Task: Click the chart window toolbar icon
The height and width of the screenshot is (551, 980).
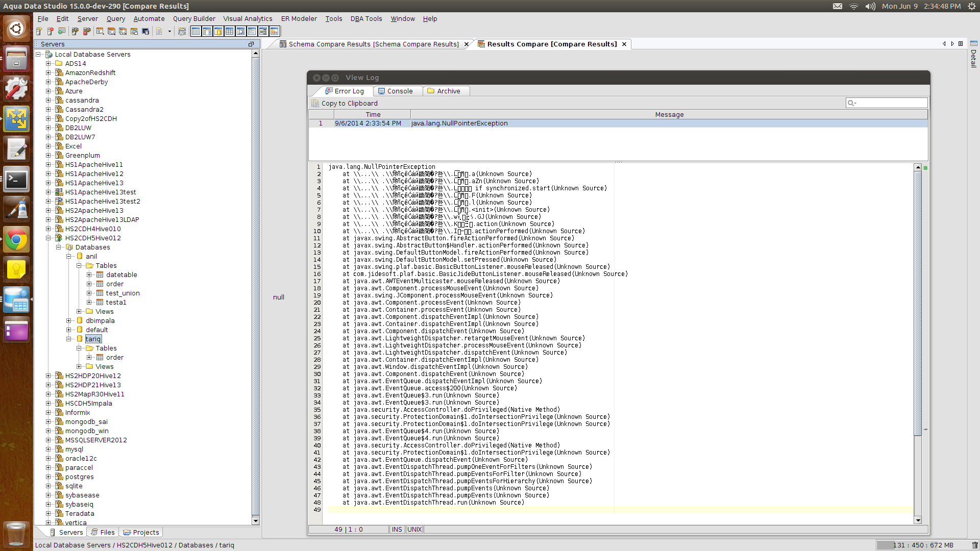Action: tap(275, 32)
